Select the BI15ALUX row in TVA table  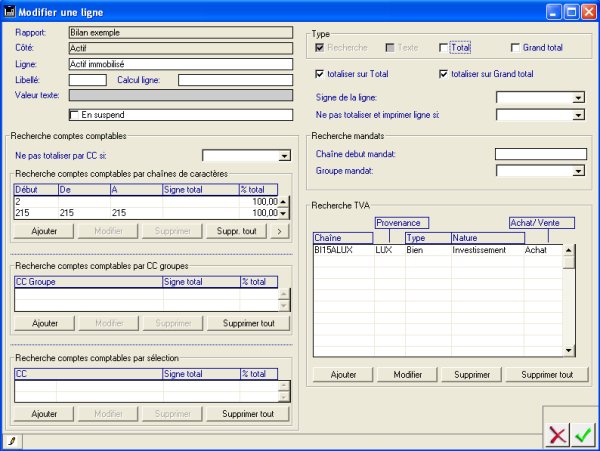[x=438, y=250]
